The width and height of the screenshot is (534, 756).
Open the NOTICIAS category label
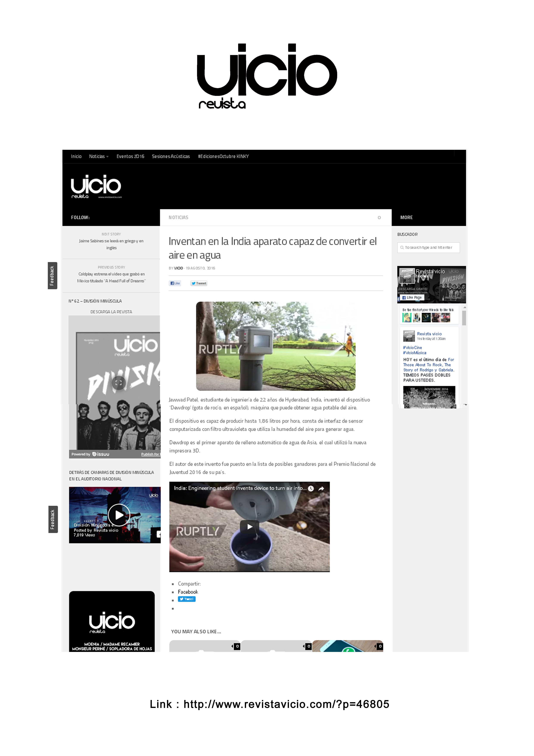(178, 218)
